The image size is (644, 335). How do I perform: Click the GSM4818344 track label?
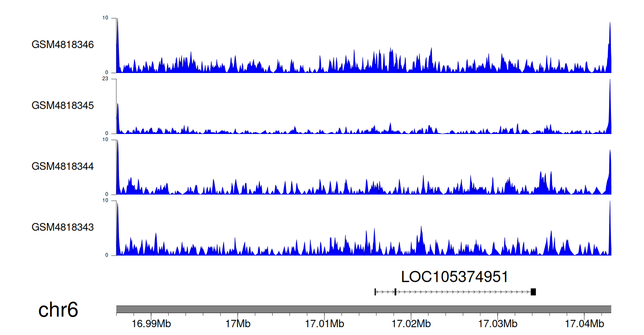point(63,166)
